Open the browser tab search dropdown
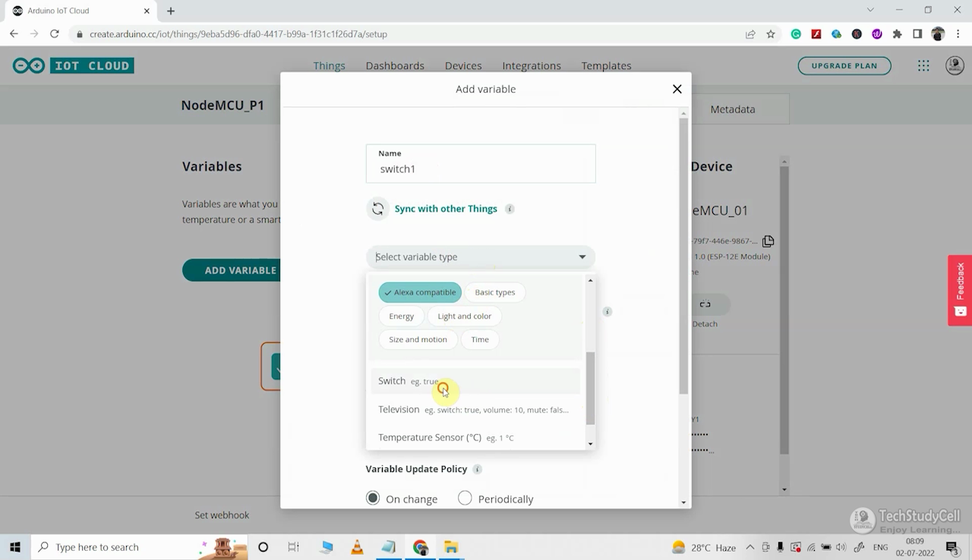 [870, 11]
